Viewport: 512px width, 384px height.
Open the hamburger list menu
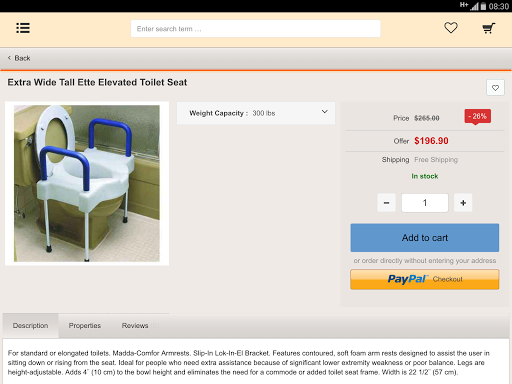pyautogui.click(x=23, y=28)
